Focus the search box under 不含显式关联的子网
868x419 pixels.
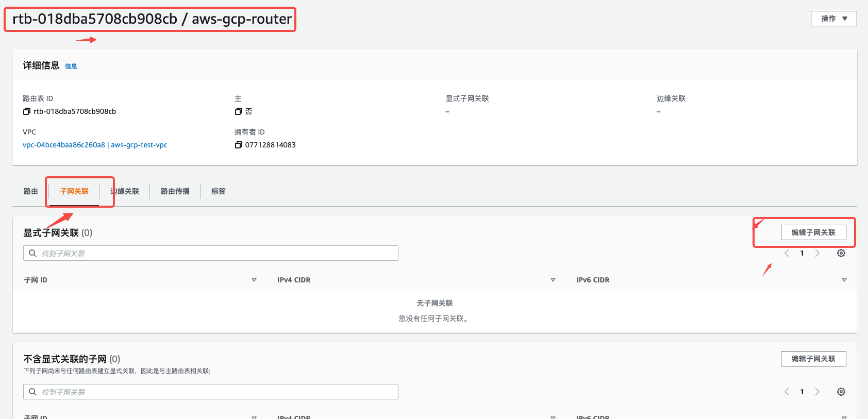pos(211,392)
